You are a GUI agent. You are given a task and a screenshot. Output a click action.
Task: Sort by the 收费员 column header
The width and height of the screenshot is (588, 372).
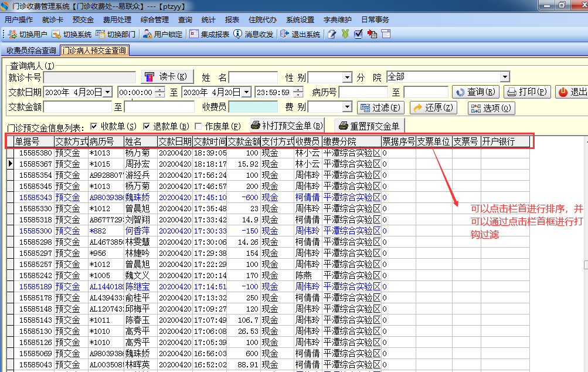coord(308,141)
